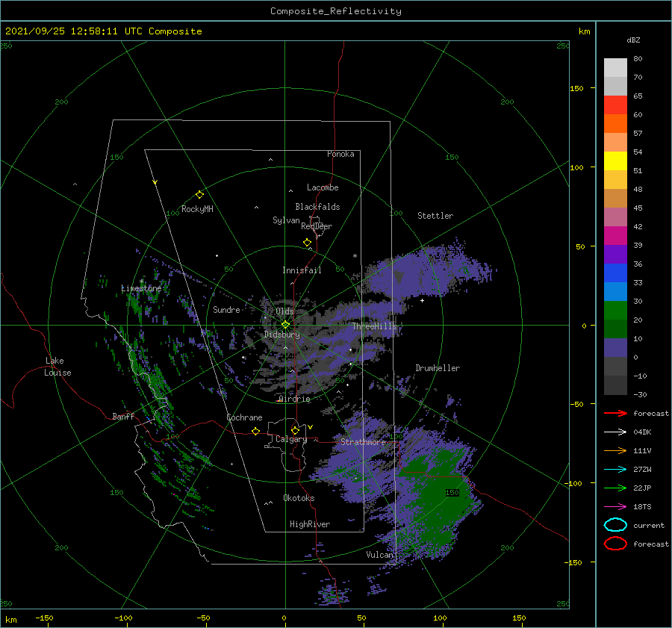The width and height of the screenshot is (672, 628).
Task: Click the dark orange 60 dBZ swatch
Action: pyautogui.click(x=615, y=124)
